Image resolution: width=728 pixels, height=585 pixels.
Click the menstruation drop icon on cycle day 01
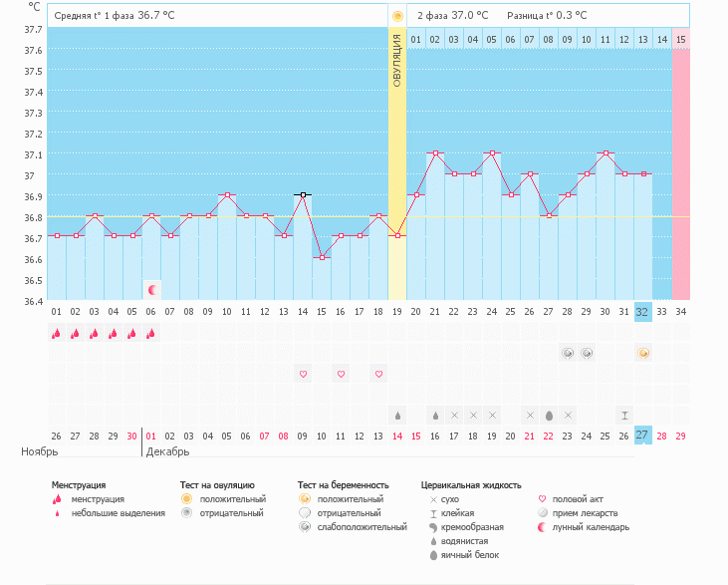pyautogui.click(x=57, y=334)
